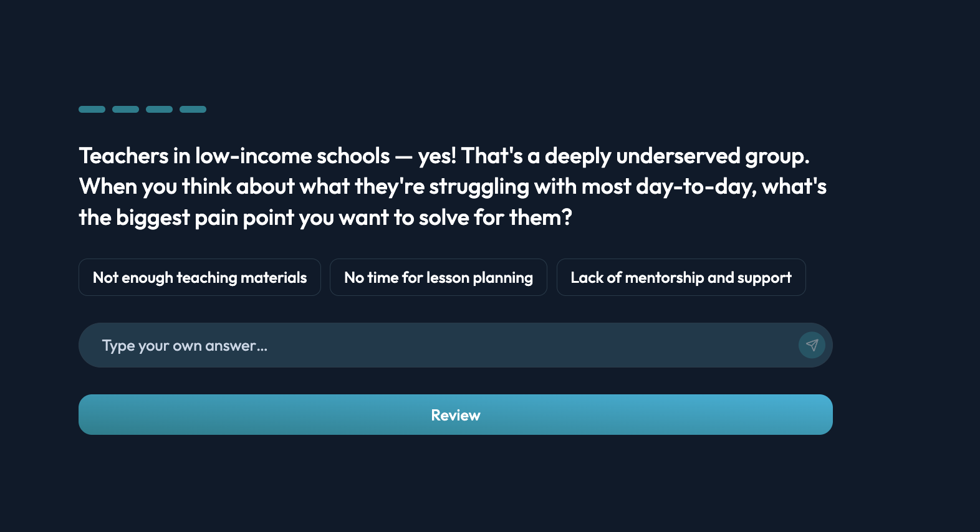Click the "pain point" question text
The image size is (980, 532).
(x=325, y=217)
